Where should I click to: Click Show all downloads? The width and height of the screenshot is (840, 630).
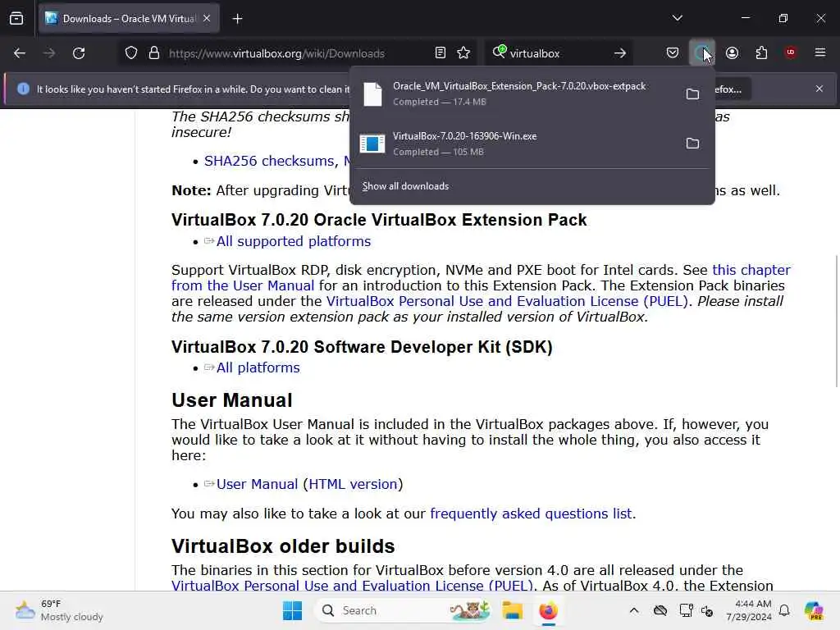405,186
